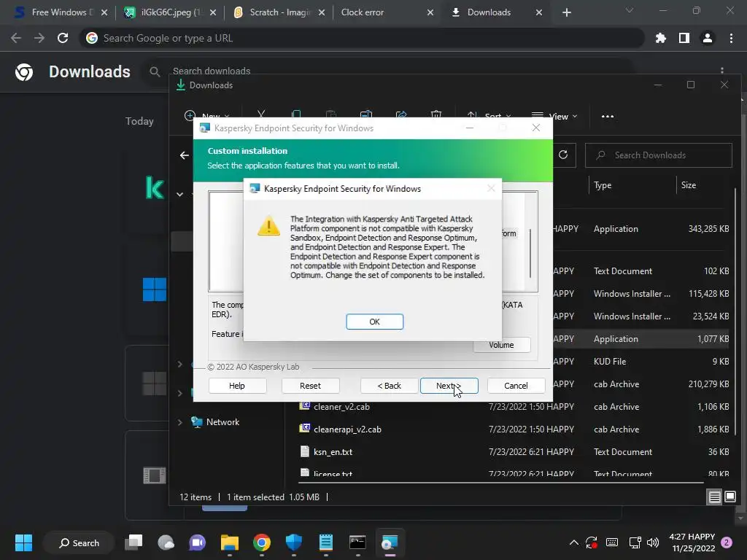Click OK in the Kaspersky warning dialog
The height and width of the screenshot is (560, 747).
pyautogui.click(x=374, y=322)
